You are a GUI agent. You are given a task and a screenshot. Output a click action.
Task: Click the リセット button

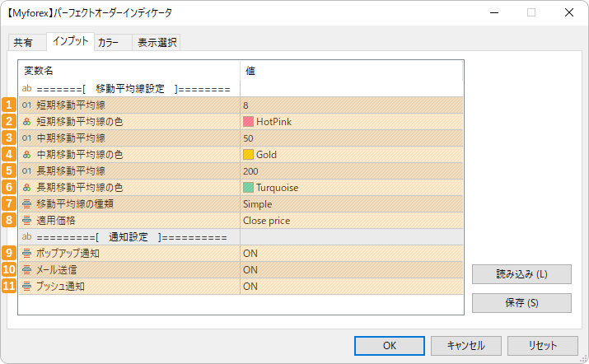tap(542, 346)
